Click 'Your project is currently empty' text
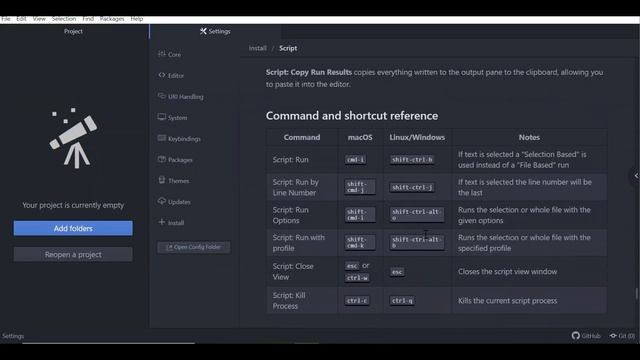640x360 pixels. pyautogui.click(x=73, y=205)
